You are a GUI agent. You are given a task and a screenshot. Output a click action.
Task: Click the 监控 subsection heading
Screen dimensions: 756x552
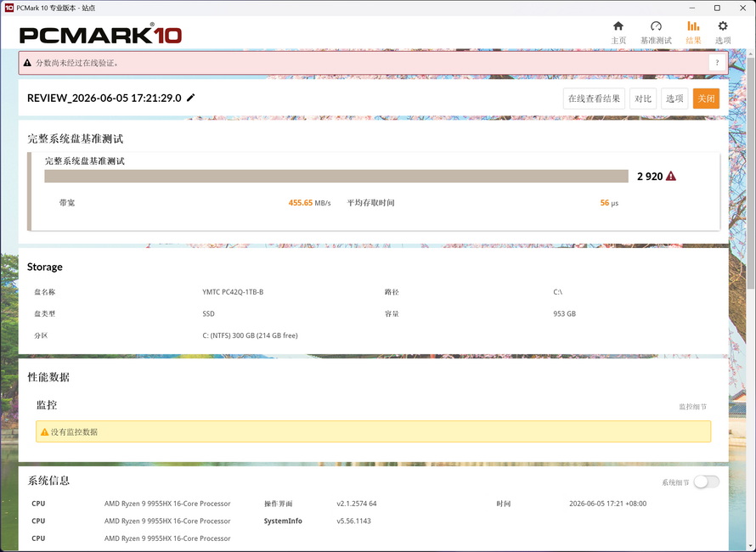[47, 405]
